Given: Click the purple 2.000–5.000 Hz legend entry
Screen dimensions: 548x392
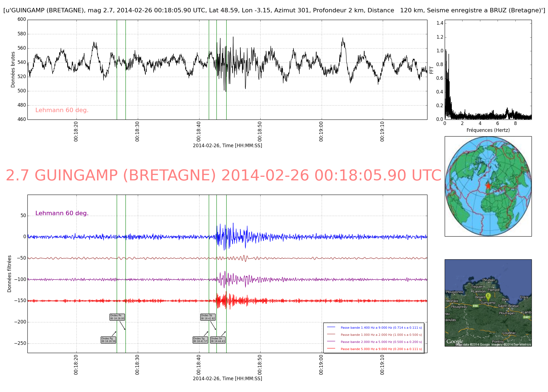Looking at the screenshot, I should (381, 342).
